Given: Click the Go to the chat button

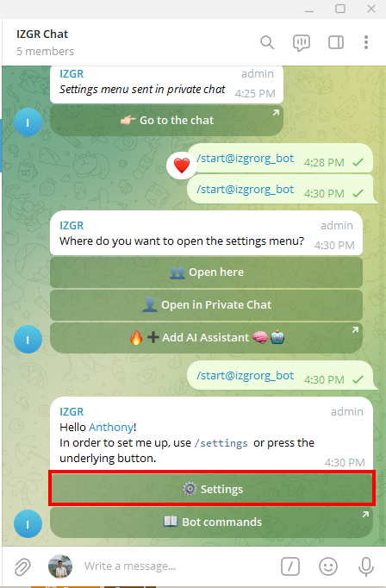Looking at the screenshot, I should pyautogui.click(x=167, y=121).
